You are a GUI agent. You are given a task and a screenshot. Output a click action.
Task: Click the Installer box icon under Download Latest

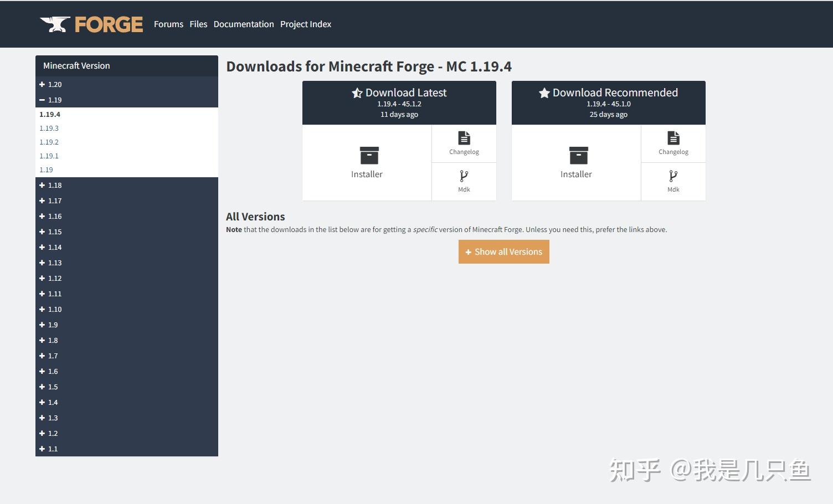coord(367,156)
